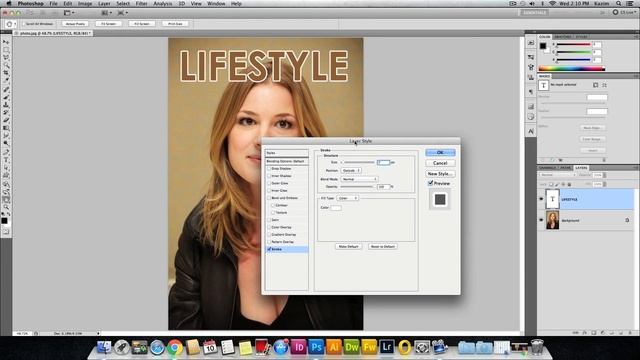Enable the Inner Shadow checkbox
Screen dimensions: 640x360
point(269,176)
